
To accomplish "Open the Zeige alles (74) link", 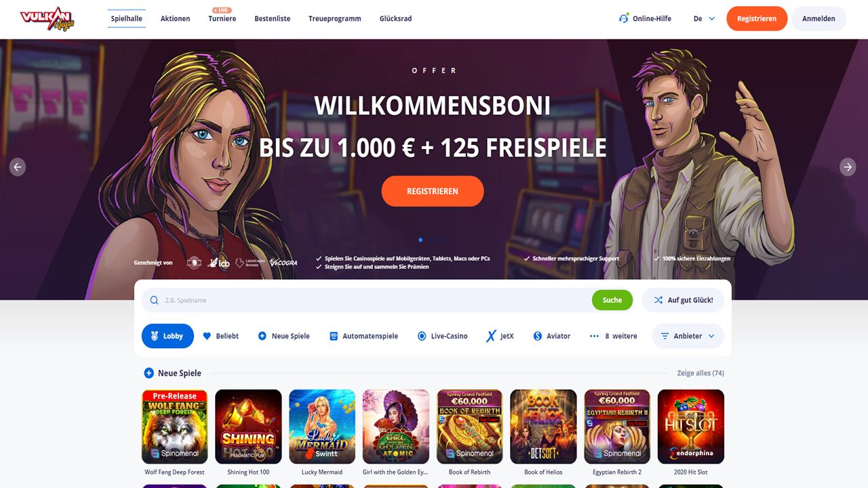I will coord(701,373).
